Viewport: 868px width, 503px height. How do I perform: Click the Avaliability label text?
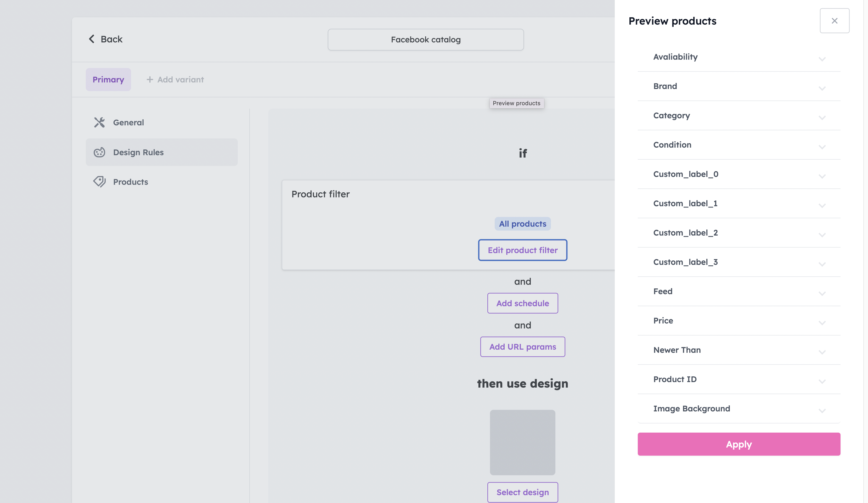pos(675,57)
